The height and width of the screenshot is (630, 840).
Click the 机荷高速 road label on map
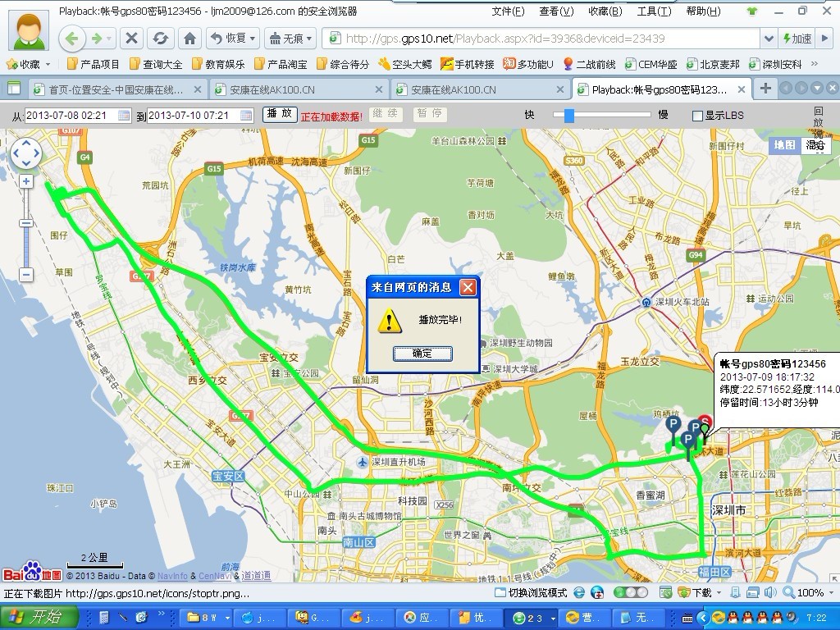266,162
